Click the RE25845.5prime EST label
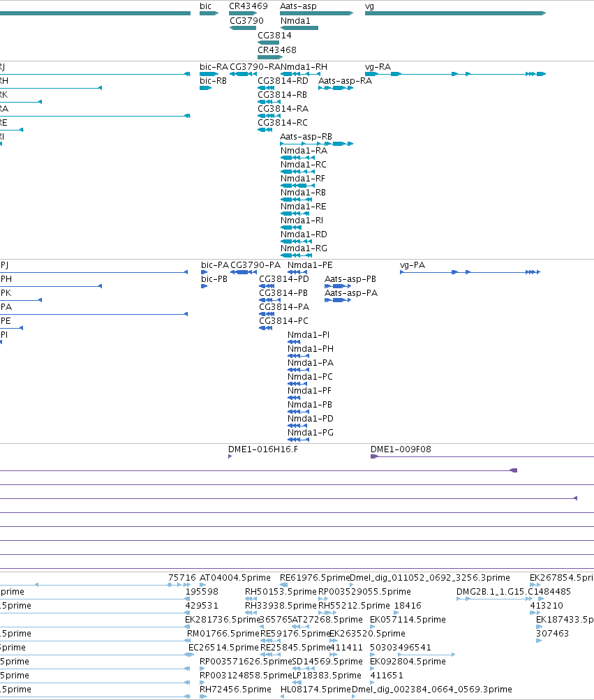594x700 pixels. pos(295,648)
